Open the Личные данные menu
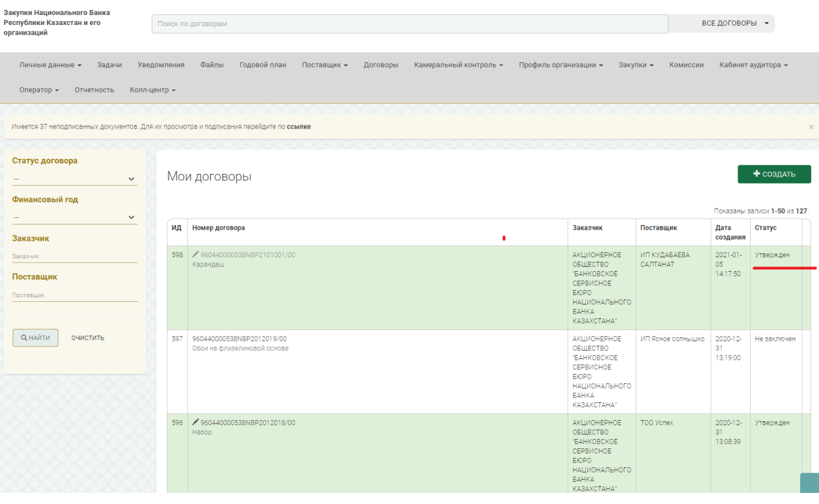 50,65
